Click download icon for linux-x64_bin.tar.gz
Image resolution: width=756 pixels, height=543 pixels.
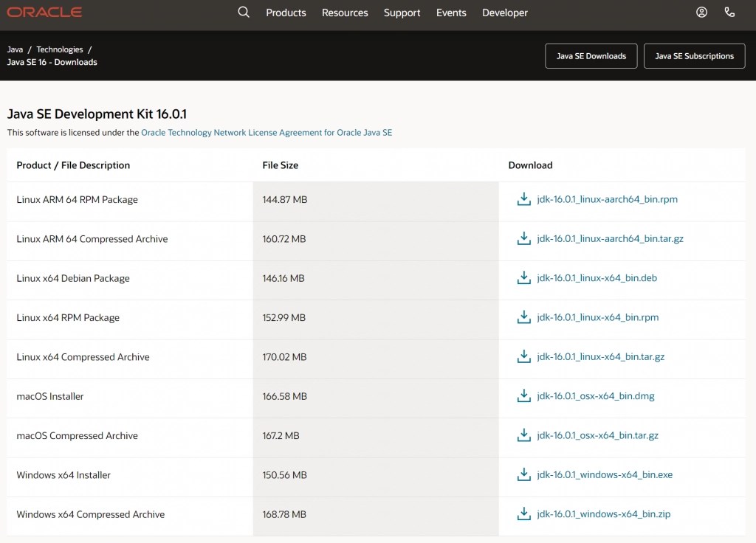coord(523,356)
